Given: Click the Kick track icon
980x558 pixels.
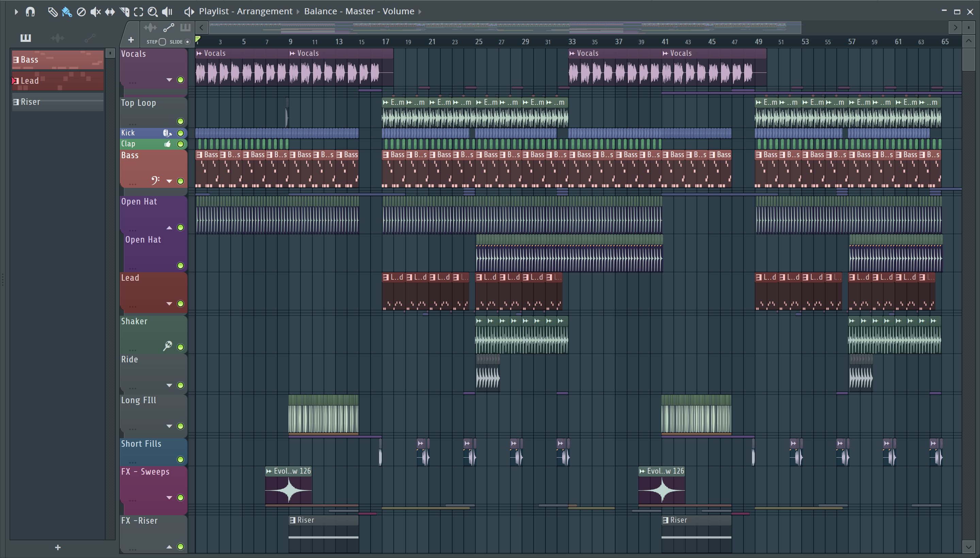Looking at the screenshot, I should coord(167,133).
